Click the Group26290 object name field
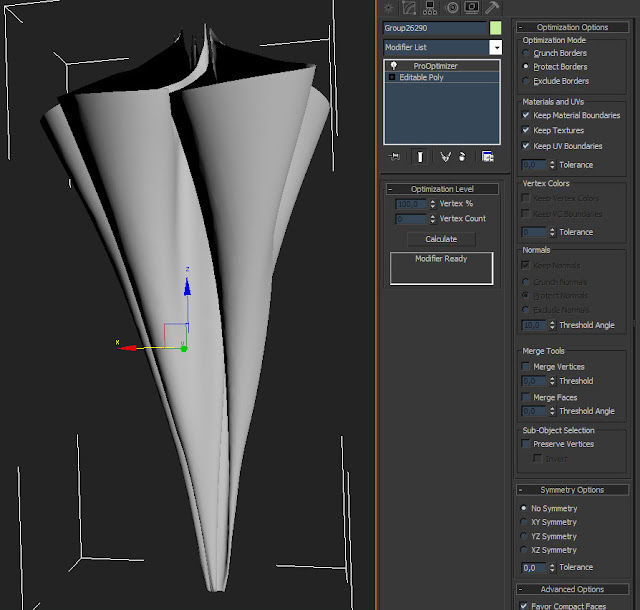Image resolution: width=640 pixels, height=610 pixels. click(435, 28)
